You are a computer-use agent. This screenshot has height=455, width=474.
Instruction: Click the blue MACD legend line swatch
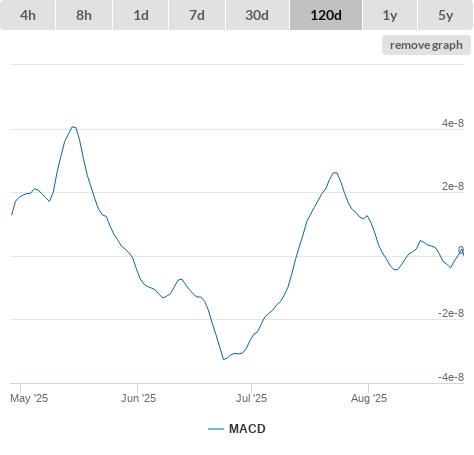click(x=216, y=429)
